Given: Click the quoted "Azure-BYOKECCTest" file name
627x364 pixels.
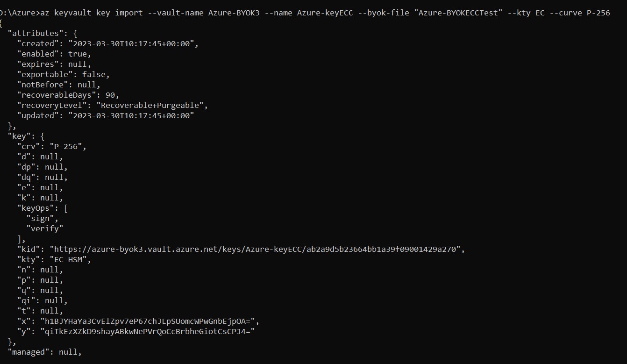Looking at the screenshot, I should click(x=458, y=13).
